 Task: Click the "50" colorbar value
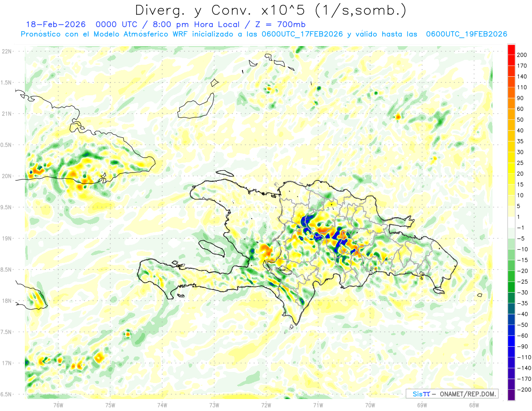click(521, 120)
